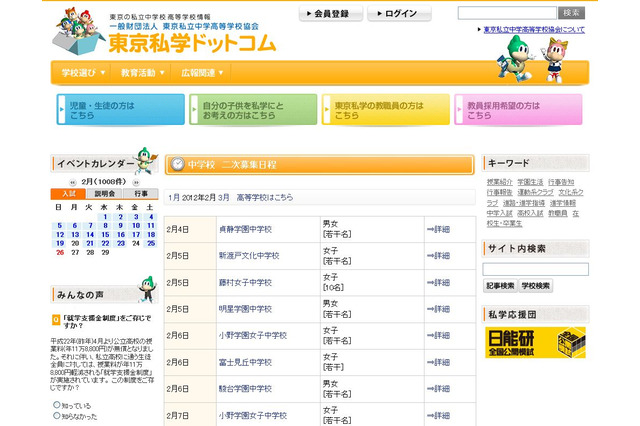Open 明星学園中学校 school link
The width and height of the screenshot is (640, 426).
coord(245,309)
